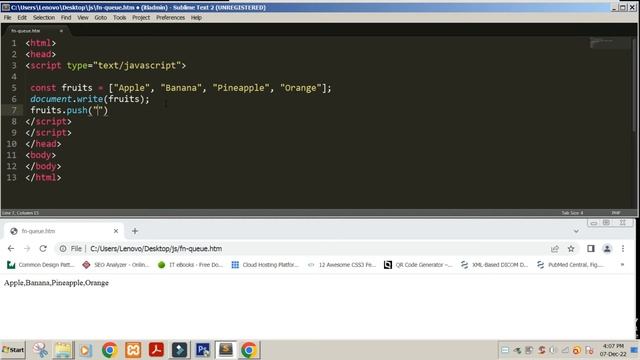640x360 pixels.
Task: Show more bookmarks chevron
Action: pyautogui.click(x=622, y=264)
